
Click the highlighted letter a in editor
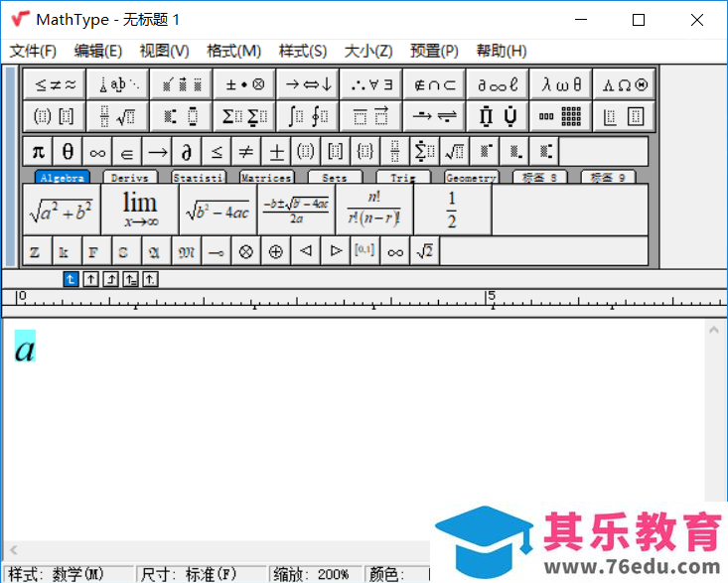point(25,347)
